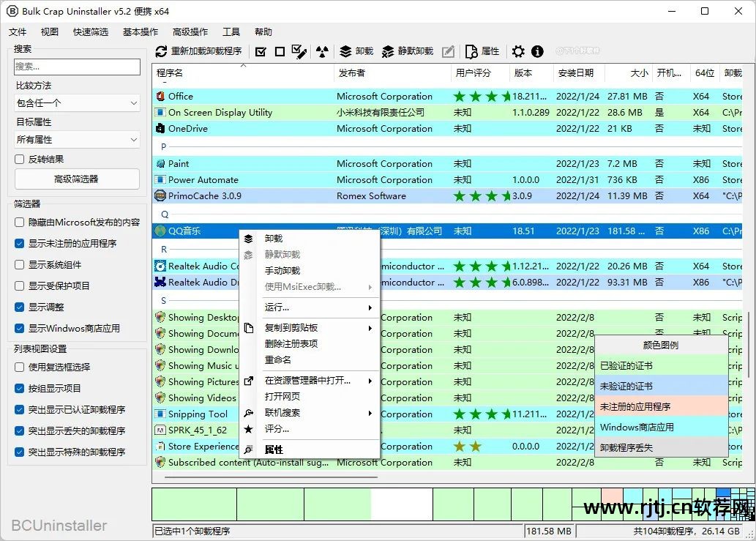The height and width of the screenshot is (541, 756).
Task: Click the radiation hazard toolbar icon
Action: tap(322, 51)
